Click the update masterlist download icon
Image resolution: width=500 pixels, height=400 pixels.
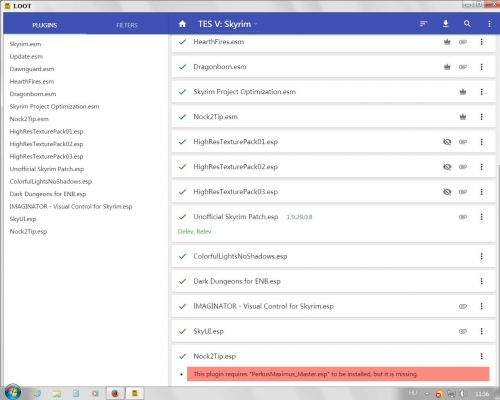(445, 24)
